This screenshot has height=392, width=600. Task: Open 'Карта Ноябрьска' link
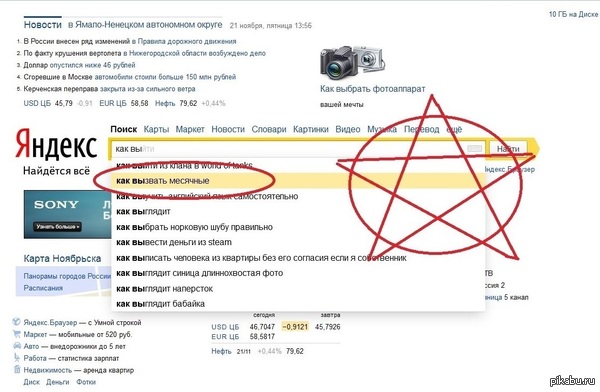(62, 258)
